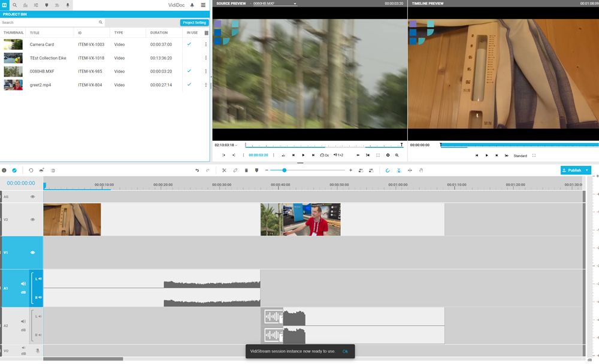Select the scissors cut tool in timeline toolbar
This screenshot has width=599, height=364.
point(224,170)
